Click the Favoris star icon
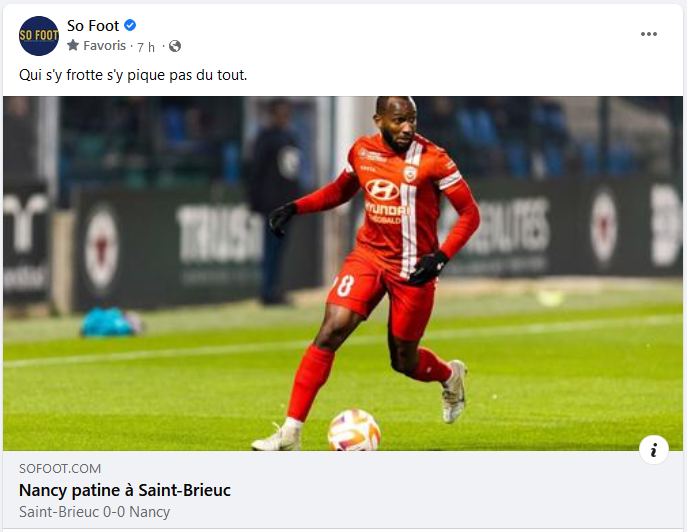Image resolution: width=687 pixels, height=532 pixels. coord(73,46)
